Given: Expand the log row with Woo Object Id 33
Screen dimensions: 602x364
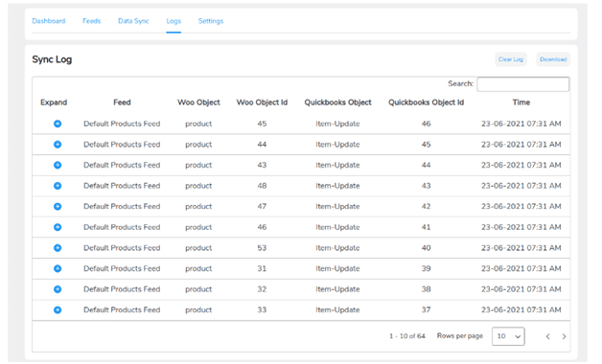Looking at the screenshot, I should 58,310.
